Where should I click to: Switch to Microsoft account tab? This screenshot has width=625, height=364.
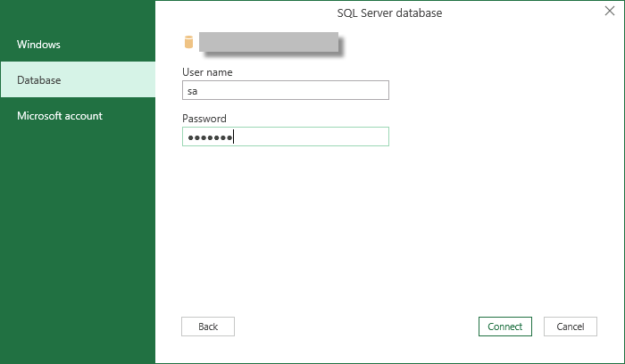78,115
